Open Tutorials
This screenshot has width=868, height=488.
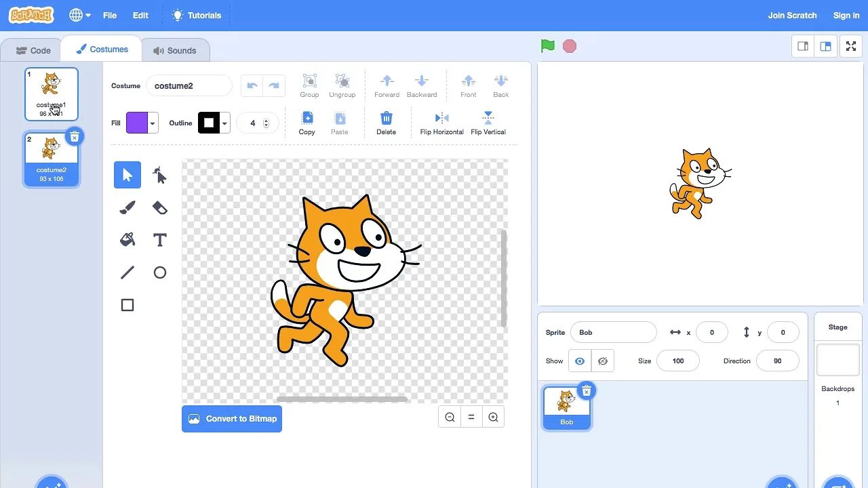[x=197, y=15]
